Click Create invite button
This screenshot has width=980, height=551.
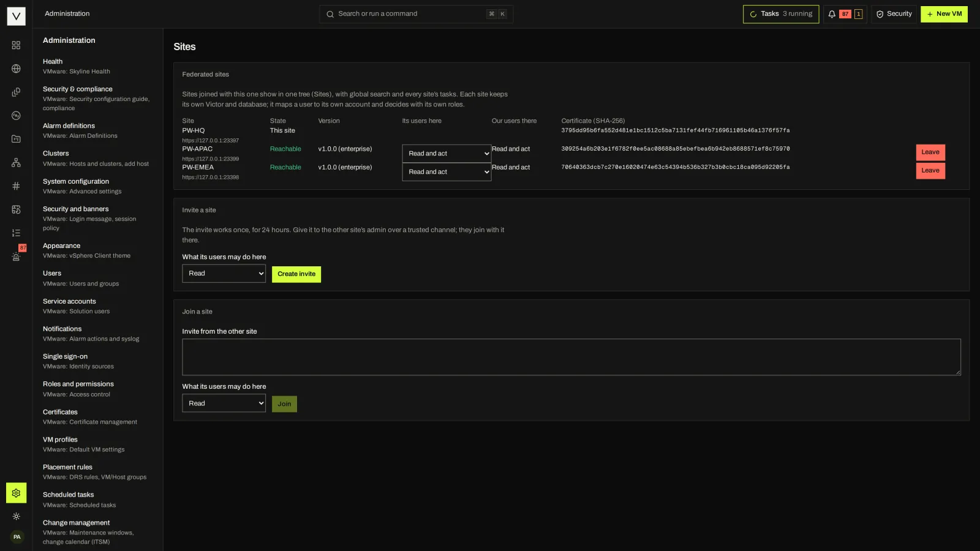[x=296, y=274]
